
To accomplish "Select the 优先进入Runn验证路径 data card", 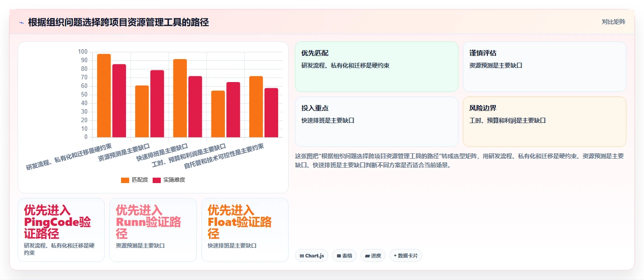I will pyautogui.click(x=153, y=230).
